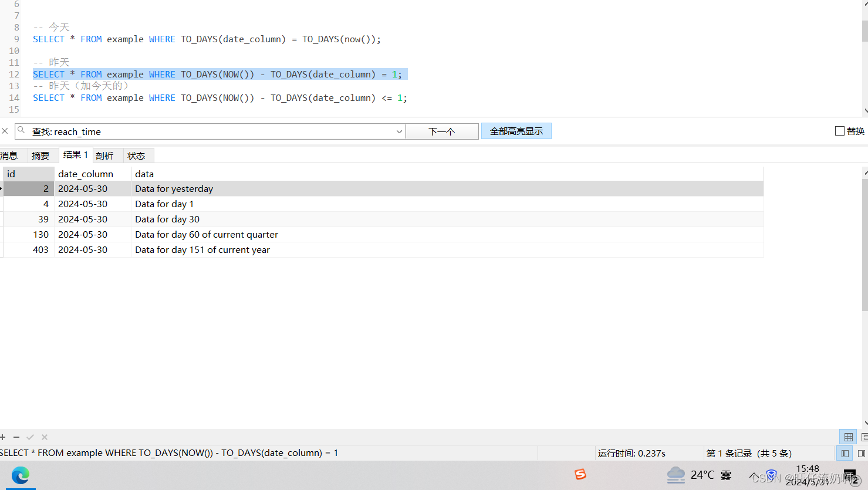
Task: Click the magnifier icon in the find box
Action: click(22, 130)
